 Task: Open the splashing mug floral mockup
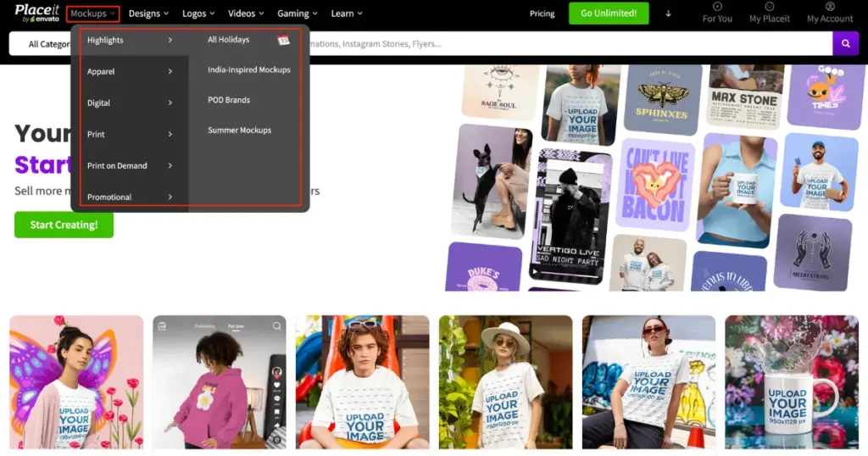click(793, 382)
